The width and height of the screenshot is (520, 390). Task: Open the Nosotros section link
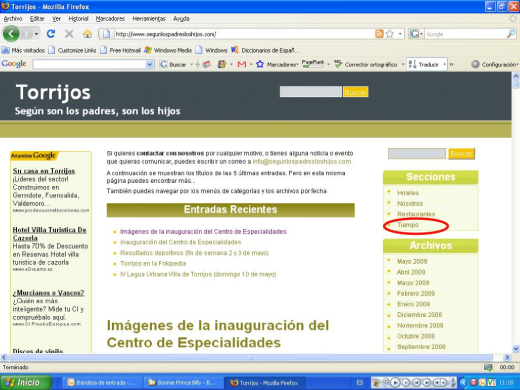410,203
